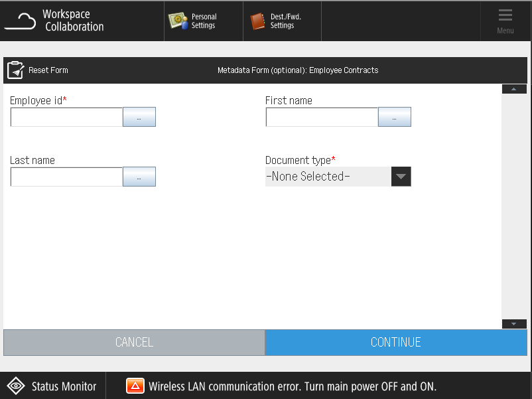The width and height of the screenshot is (532, 399).
Task: Open Dest./Fwd. Settings address book icon
Action: click(258, 21)
